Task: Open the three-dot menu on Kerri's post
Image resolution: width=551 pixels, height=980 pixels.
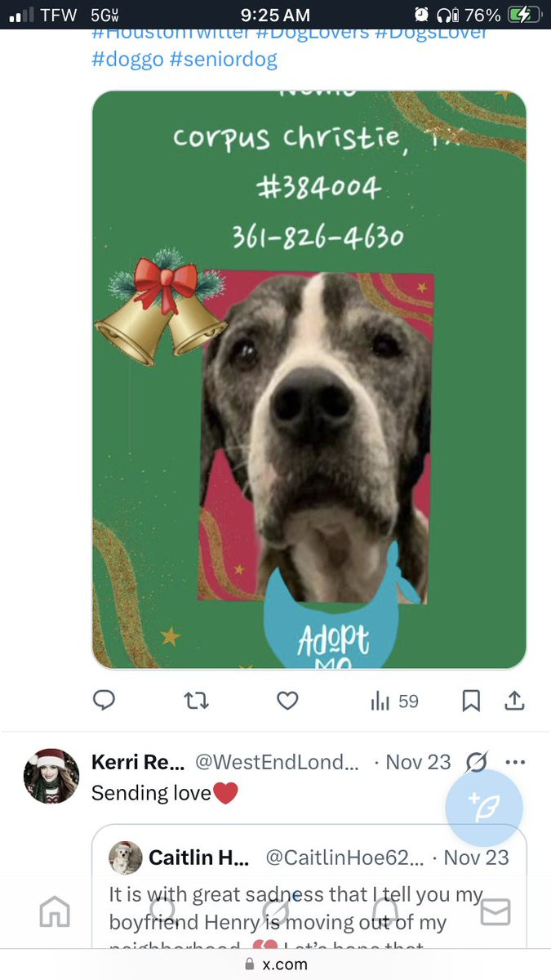Action: click(x=515, y=762)
